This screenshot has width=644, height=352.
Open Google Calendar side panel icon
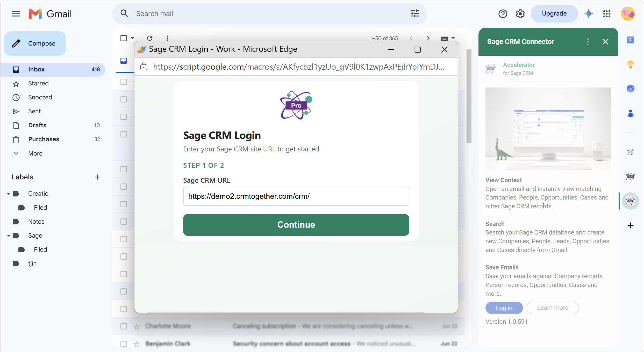[630, 40]
